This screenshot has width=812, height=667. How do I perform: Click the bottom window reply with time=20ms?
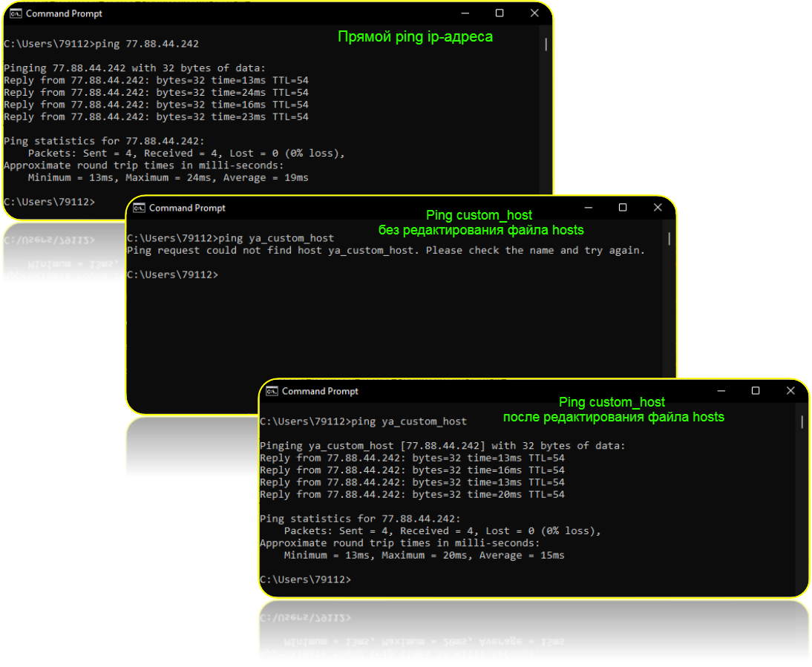click(412, 495)
